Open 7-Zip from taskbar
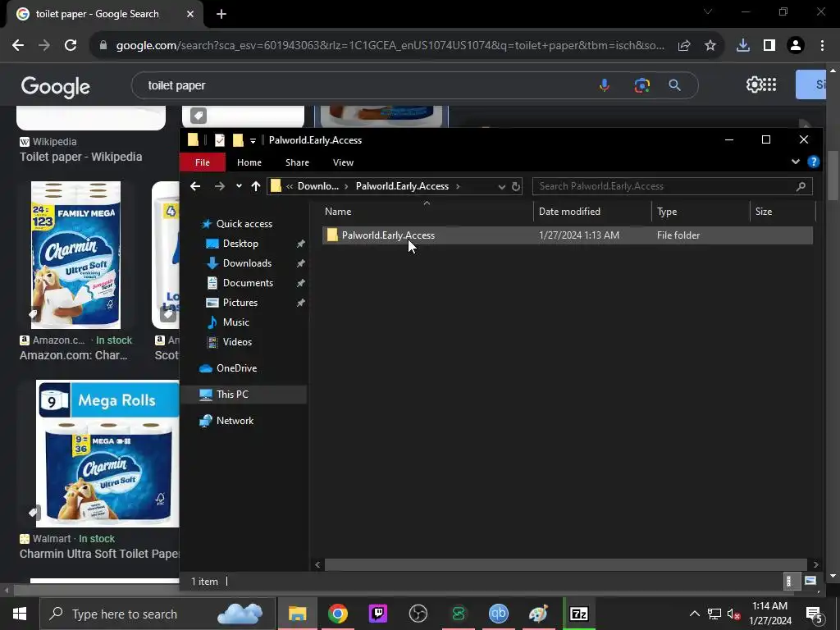 [x=578, y=614]
